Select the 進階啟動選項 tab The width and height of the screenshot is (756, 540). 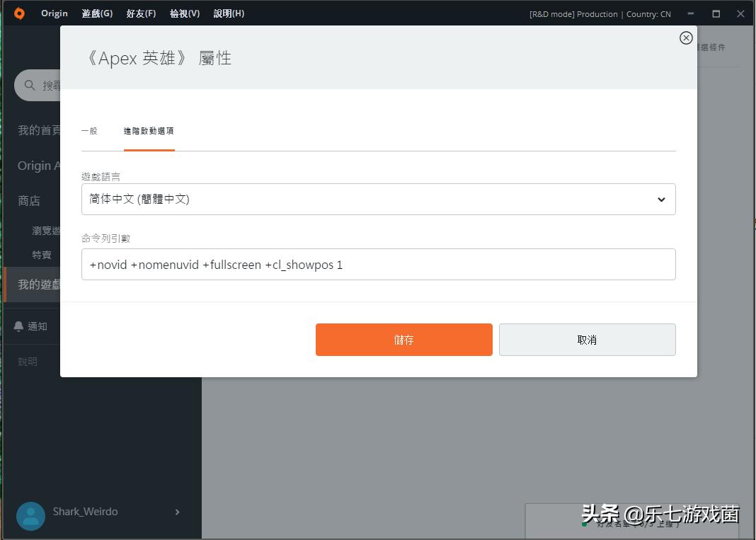tap(149, 131)
